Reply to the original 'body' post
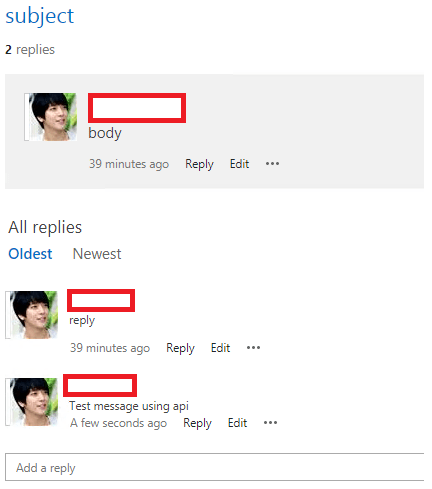Screen dimensions: 432x489 [x=199, y=164]
